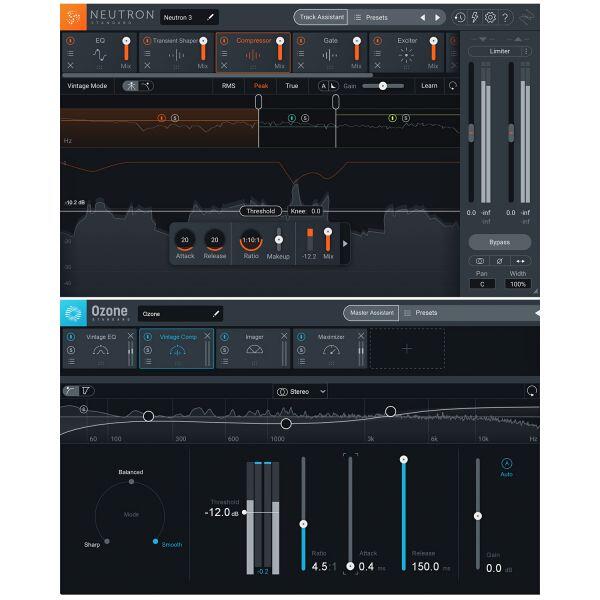Click the lightning bolt icon in Neutron
Viewport: 600px width, 600px height.
click(x=473, y=17)
